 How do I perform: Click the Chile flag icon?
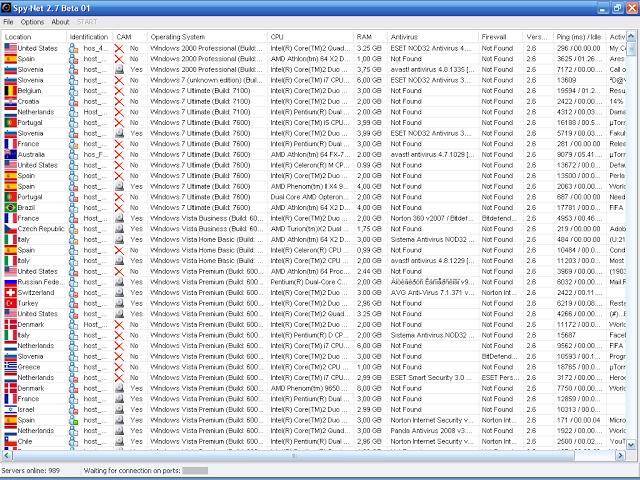pyautogui.click(x=11, y=441)
